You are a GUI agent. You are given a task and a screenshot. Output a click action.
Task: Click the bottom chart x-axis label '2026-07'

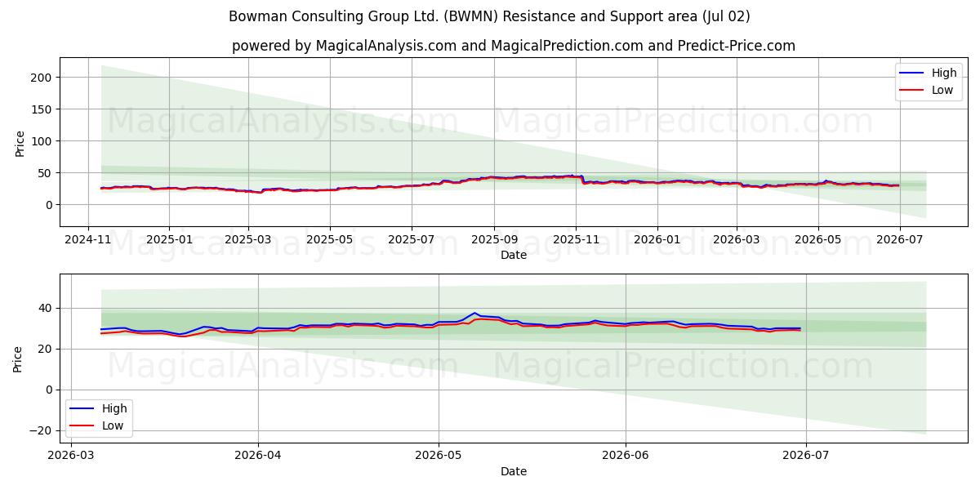point(806,457)
